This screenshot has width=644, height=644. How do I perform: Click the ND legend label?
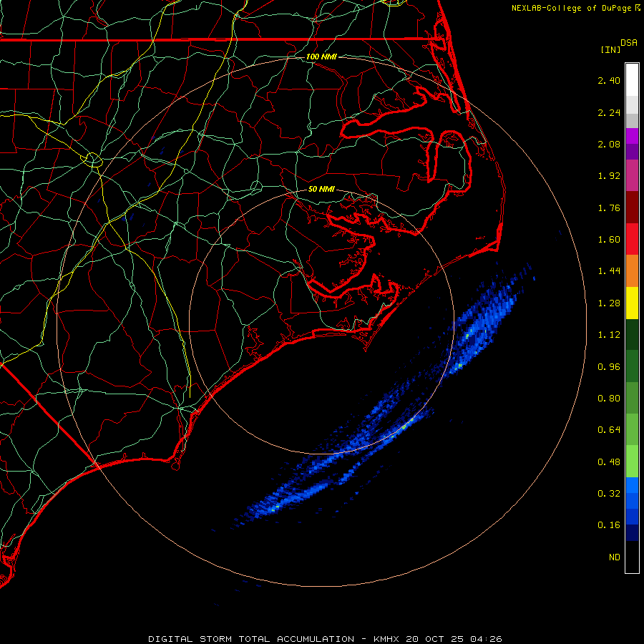615,557
